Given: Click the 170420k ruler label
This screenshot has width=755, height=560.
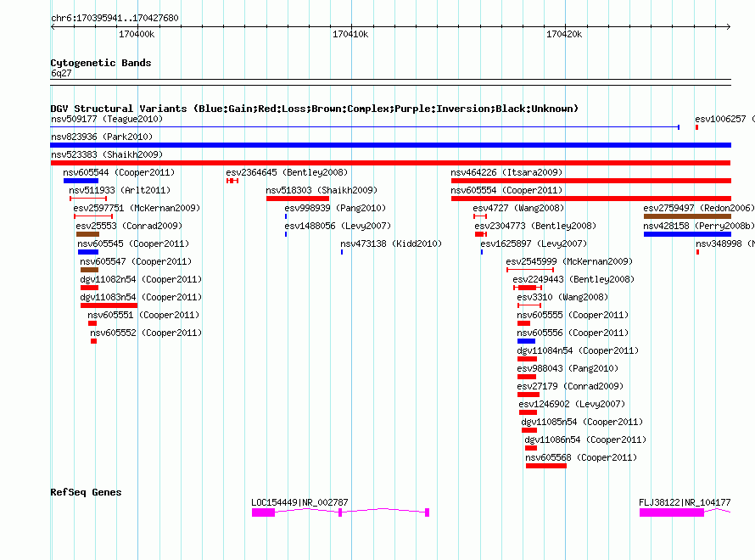Looking at the screenshot, I should pyautogui.click(x=564, y=34).
